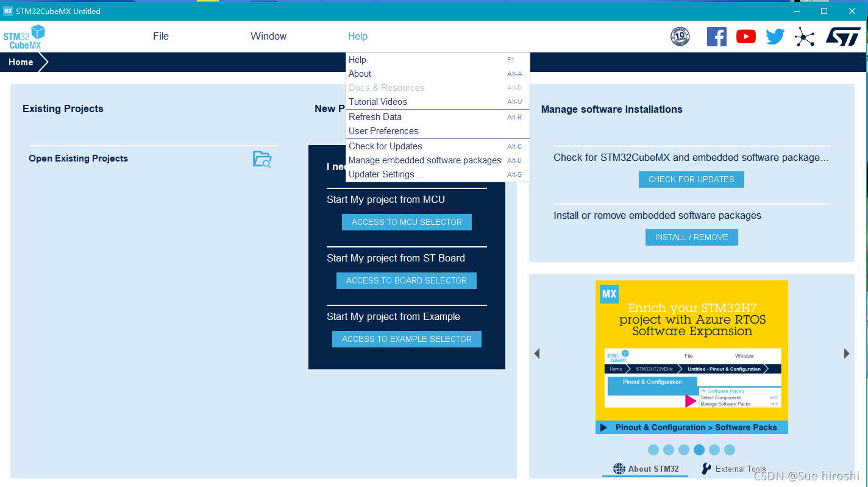This screenshot has width=868, height=487.
Task: Click the Azure RTOS banner image
Action: click(x=692, y=357)
